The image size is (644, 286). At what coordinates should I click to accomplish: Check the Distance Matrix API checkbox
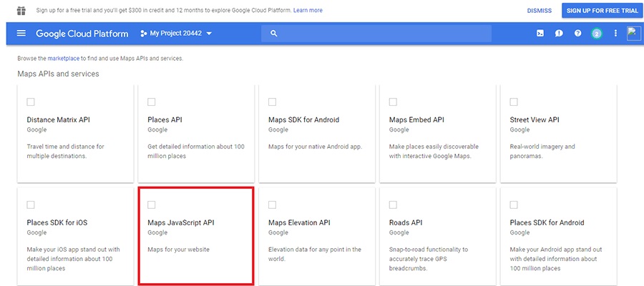point(31,102)
